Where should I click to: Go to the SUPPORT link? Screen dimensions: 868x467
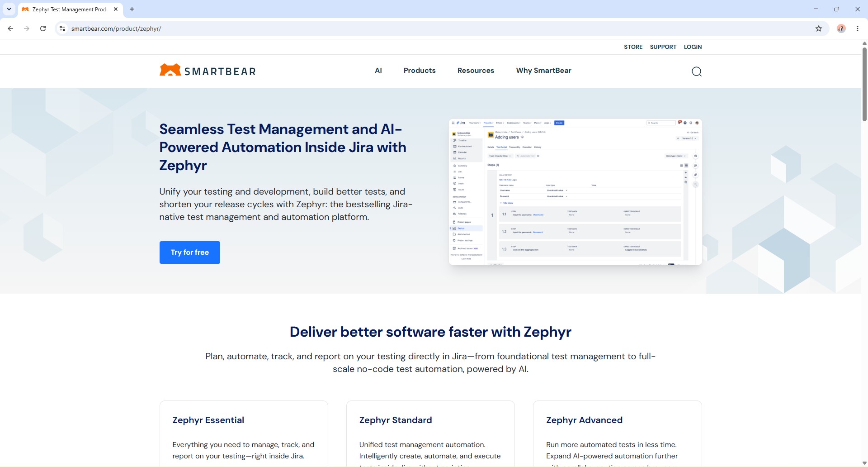click(x=663, y=47)
